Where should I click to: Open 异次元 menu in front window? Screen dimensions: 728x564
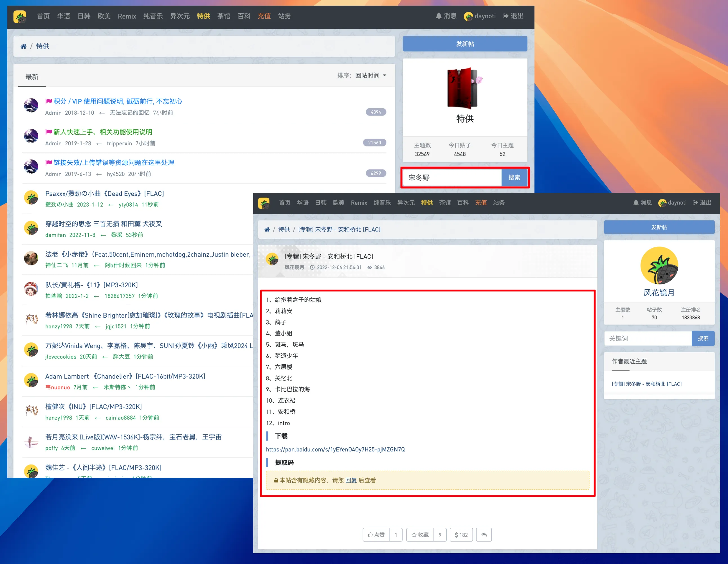click(x=406, y=202)
